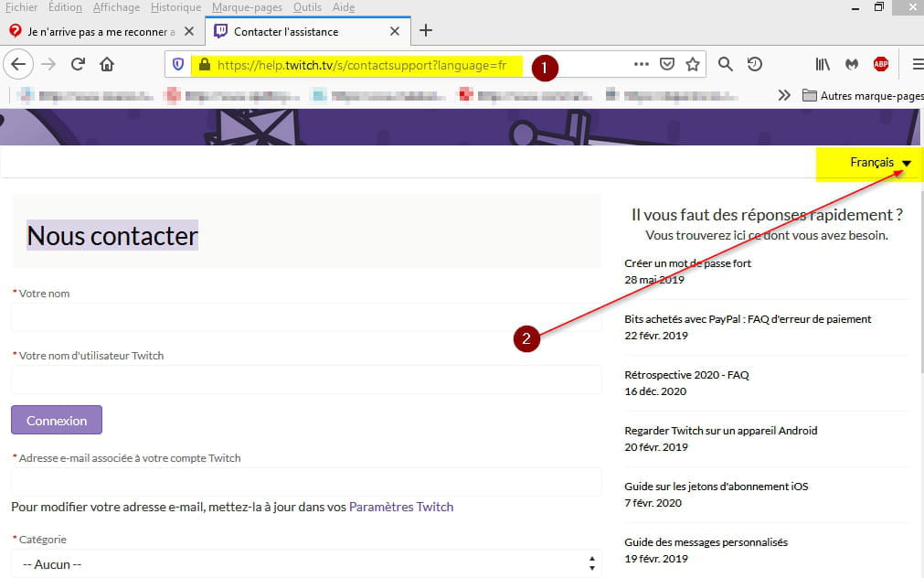Image resolution: width=924 pixels, height=578 pixels.
Task: View site security via padlock icon
Action: 205,64
